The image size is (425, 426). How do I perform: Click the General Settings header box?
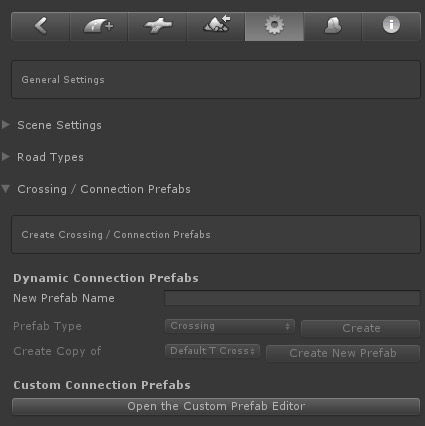pyautogui.click(x=216, y=80)
